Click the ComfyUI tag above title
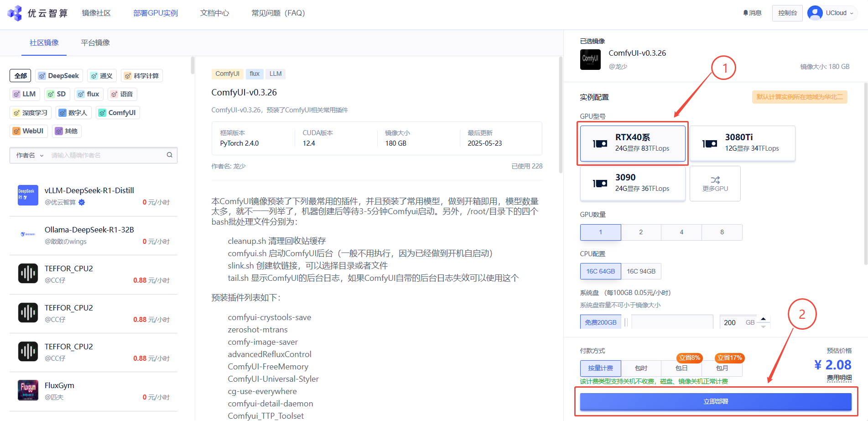868x421 pixels. 227,74
